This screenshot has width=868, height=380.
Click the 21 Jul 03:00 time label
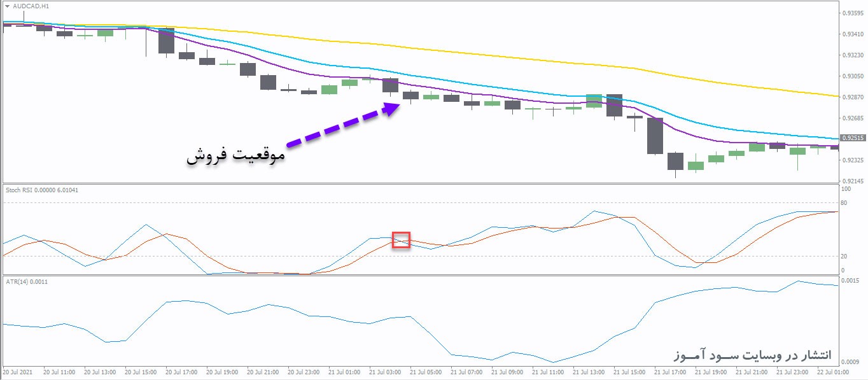[x=385, y=371]
